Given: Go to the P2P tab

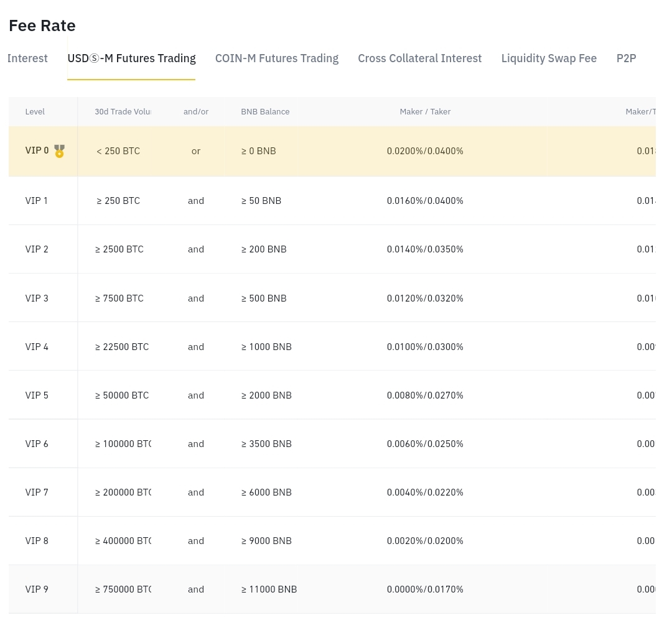Looking at the screenshot, I should 626,58.
